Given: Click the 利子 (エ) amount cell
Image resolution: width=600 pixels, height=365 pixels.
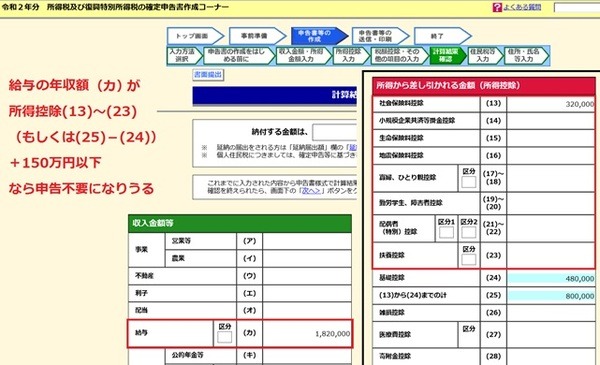Looking at the screenshot, I should tap(307, 293).
